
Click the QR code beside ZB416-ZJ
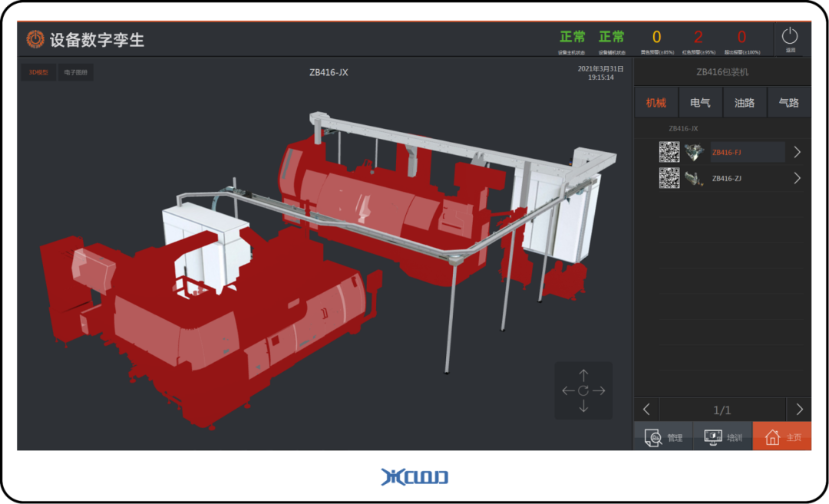tap(669, 178)
